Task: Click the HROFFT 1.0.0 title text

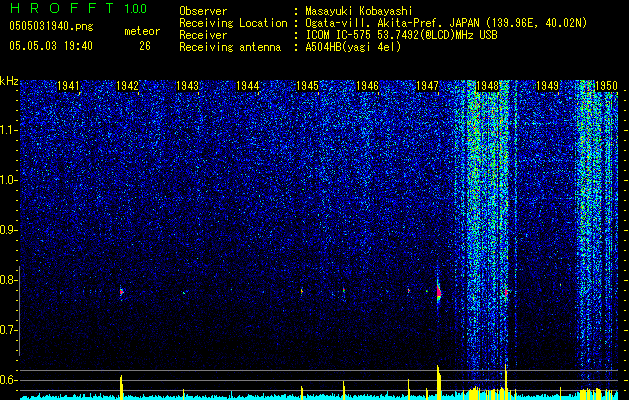Action: click(79, 8)
